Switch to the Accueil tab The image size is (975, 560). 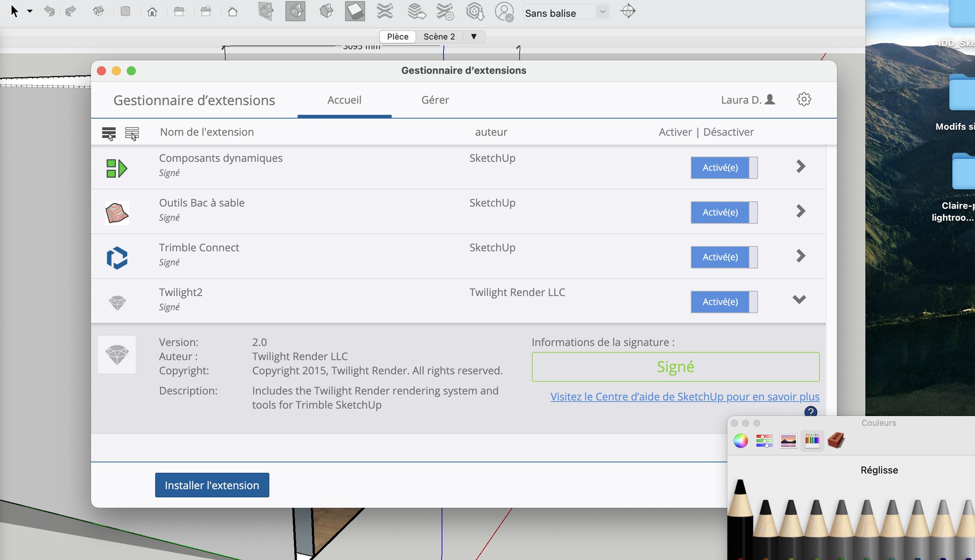344,100
